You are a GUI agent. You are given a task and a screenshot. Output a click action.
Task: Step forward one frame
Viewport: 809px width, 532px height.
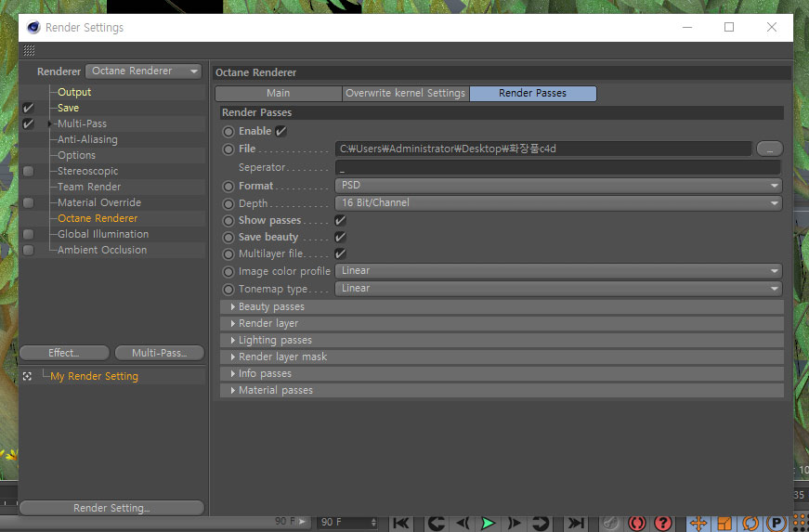514,523
